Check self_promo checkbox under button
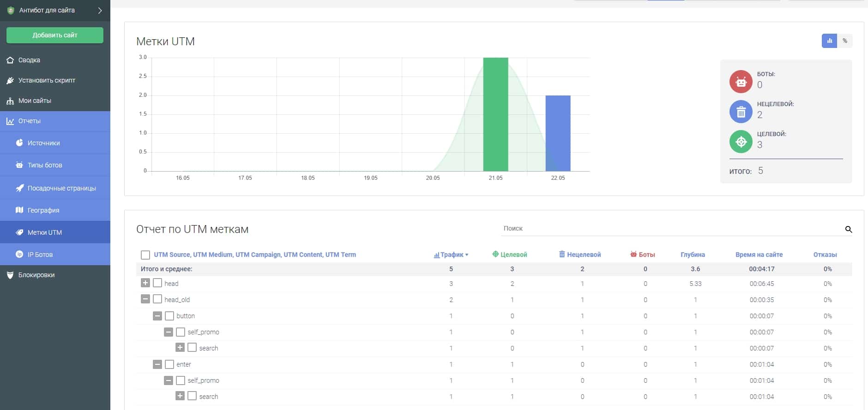This screenshot has height=410, width=868. (181, 332)
